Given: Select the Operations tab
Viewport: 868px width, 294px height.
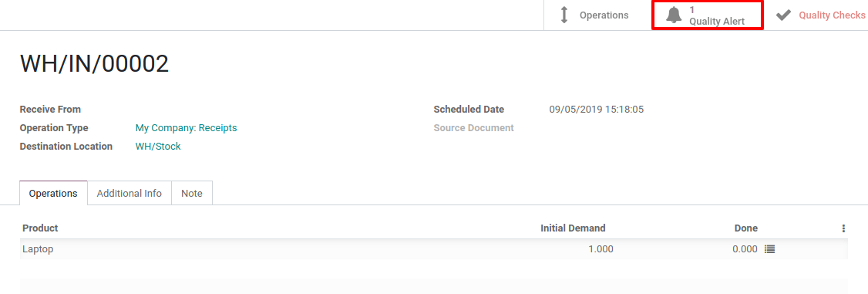Looking at the screenshot, I should coord(53,193).
